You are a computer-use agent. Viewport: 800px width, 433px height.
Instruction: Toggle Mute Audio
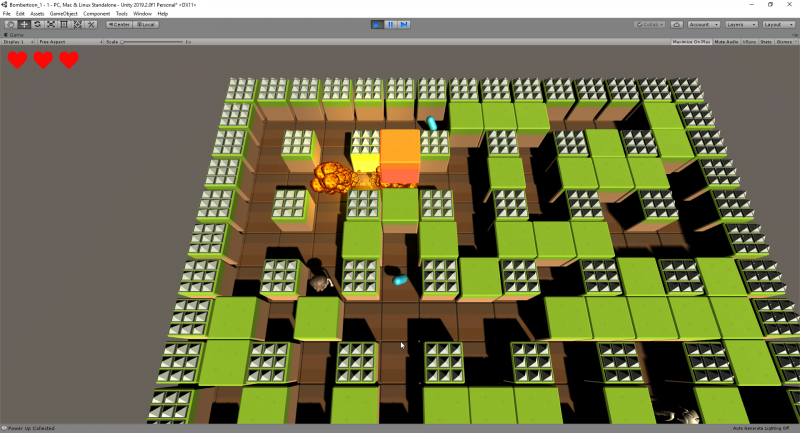726,42
